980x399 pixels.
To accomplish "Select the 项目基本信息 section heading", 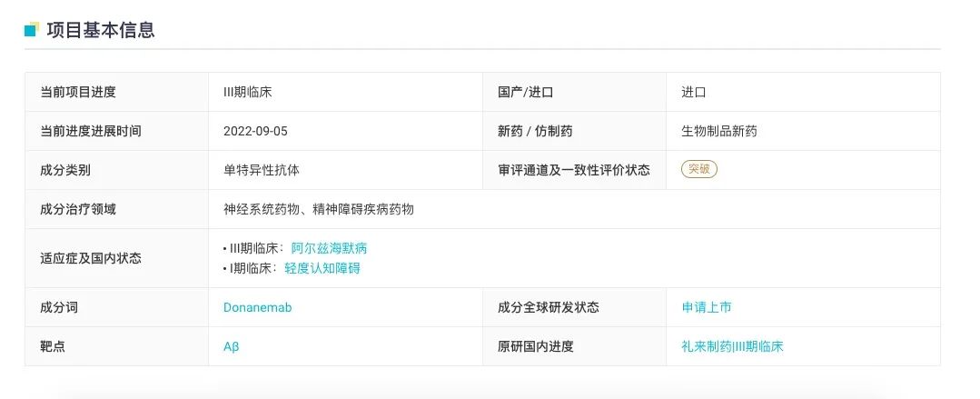I will (101, 29).
